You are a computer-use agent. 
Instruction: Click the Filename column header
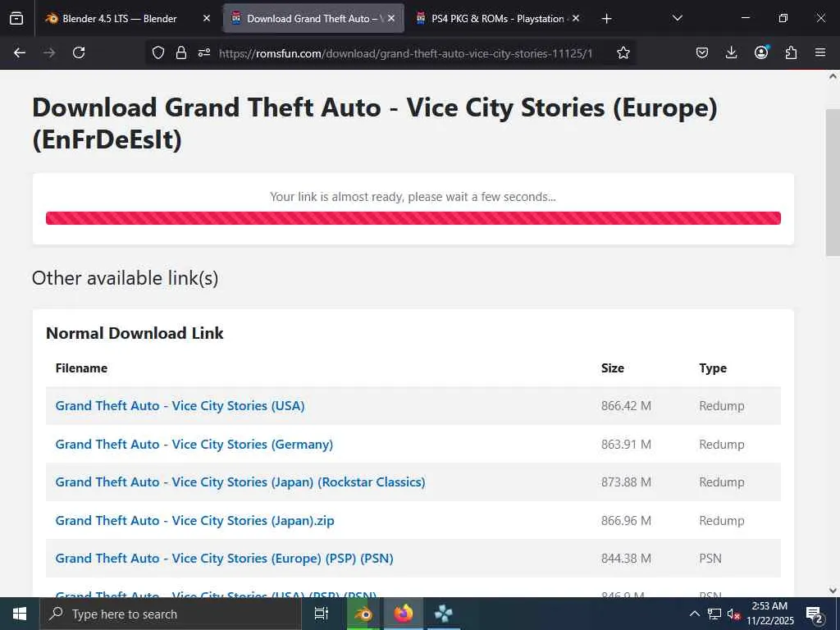[81, 368]
